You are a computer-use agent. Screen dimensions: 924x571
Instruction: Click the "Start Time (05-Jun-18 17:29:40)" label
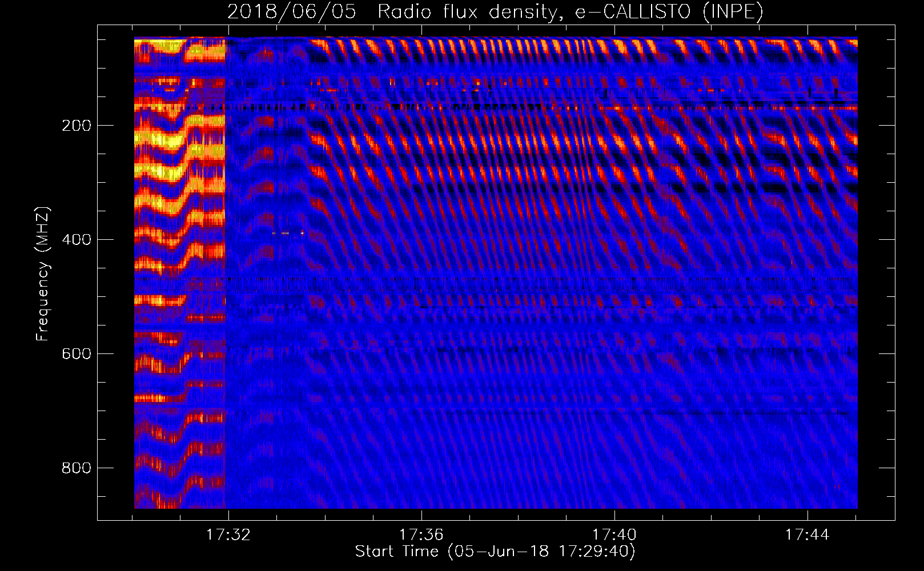click(495, 552)
